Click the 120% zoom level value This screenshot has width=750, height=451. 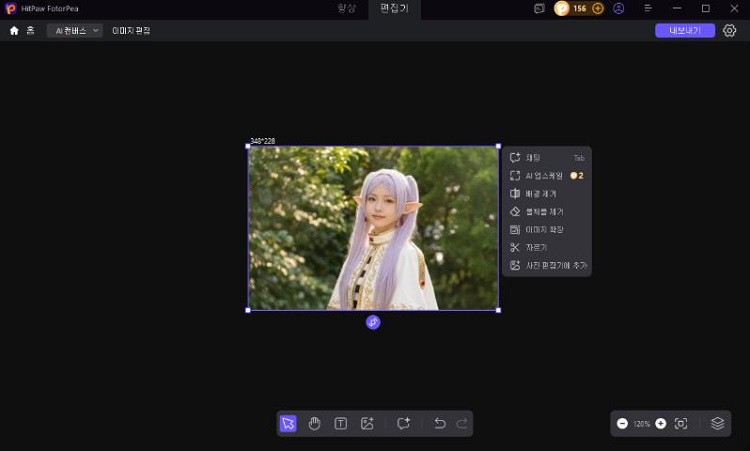click(x=641, y=424)
